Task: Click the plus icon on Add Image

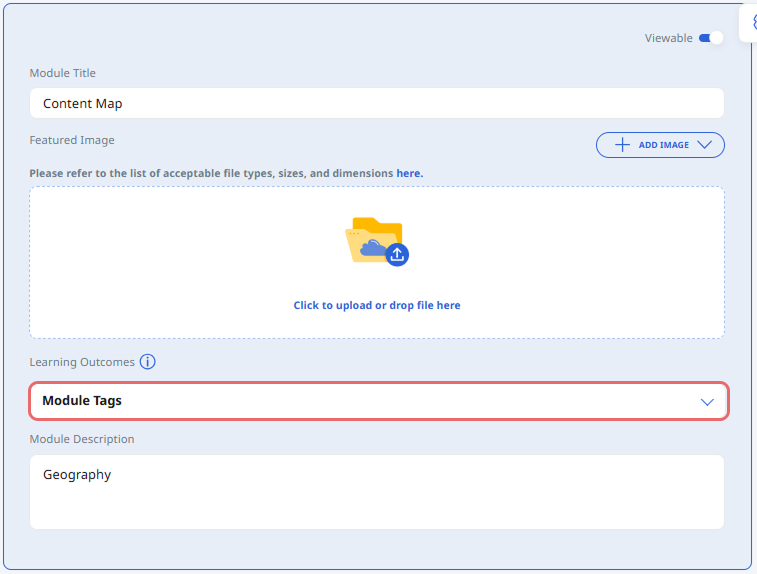Action: [622, 145]
